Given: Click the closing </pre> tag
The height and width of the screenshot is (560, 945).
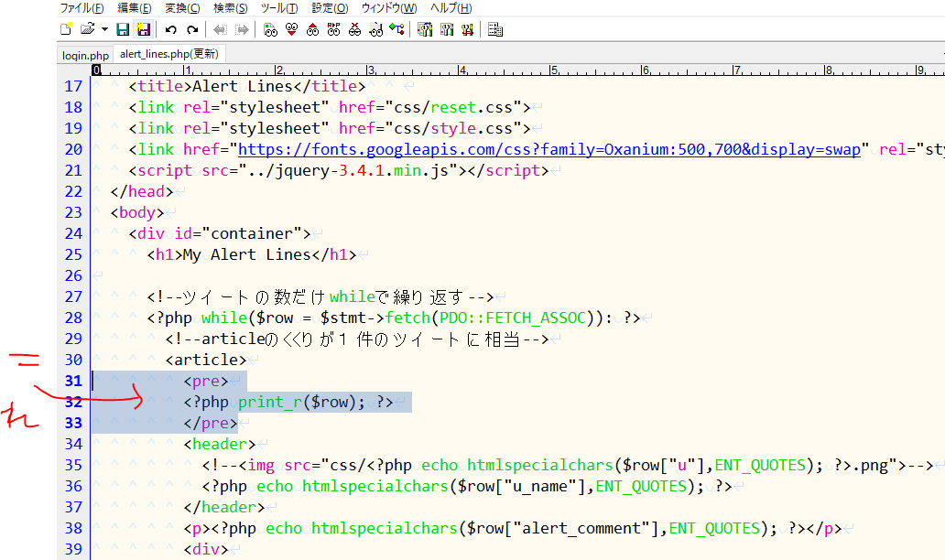Looking at the screenshot, I should point(211,424).
